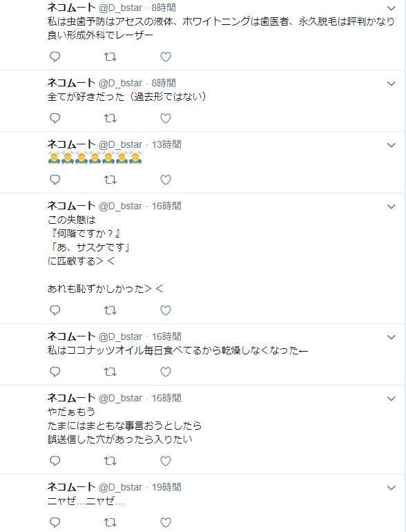Like the アセスの液体 dental care tweet

click(166, 57)
